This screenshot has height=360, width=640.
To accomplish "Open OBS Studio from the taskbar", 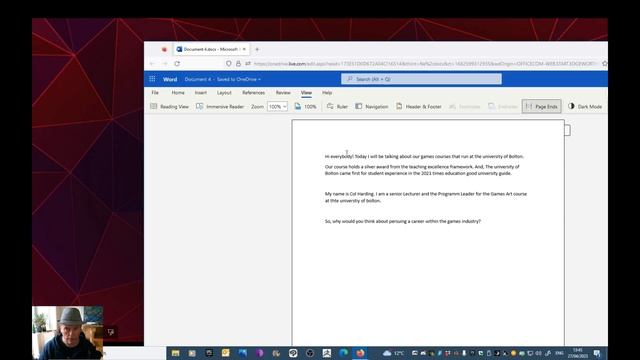I will point(310,353).
